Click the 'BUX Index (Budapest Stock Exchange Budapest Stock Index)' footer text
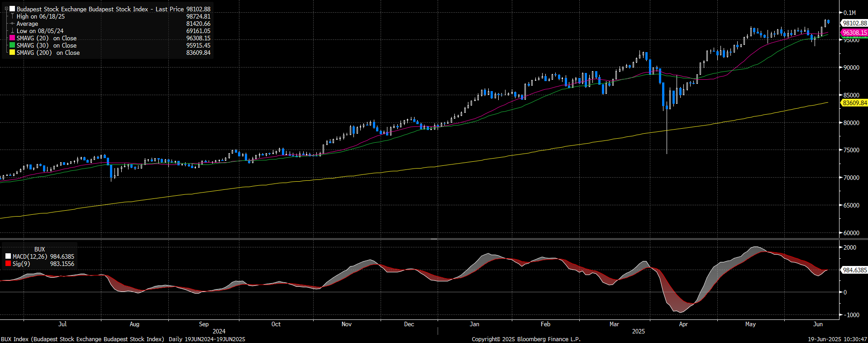Image resolution: width=868 pixels, height=343 pixels. point(82,339)
